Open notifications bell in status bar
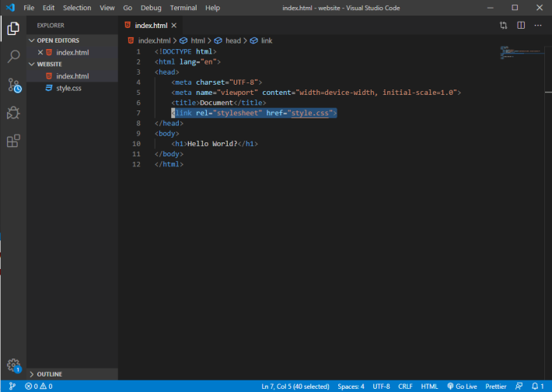 point(537,387)
